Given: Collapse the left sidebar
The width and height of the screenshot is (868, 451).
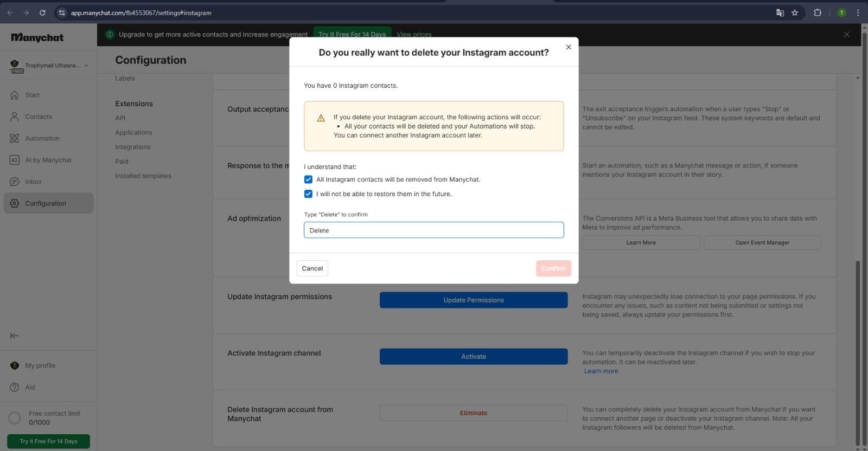Looking at the screenshot, I should 15,336.
